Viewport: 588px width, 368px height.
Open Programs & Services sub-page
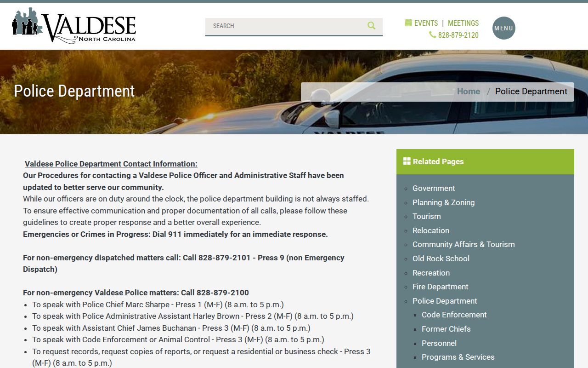(458, 357)
